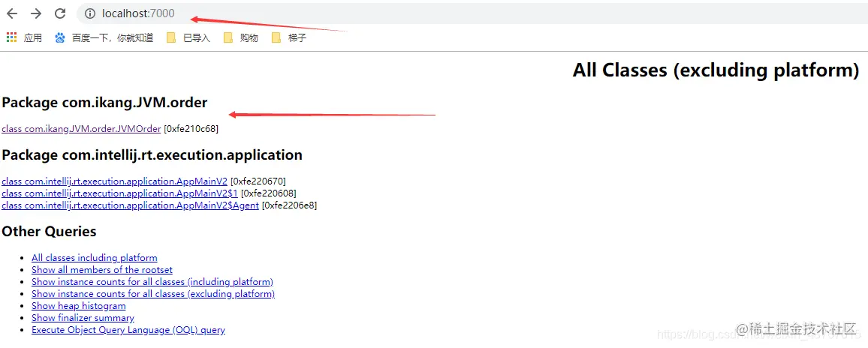Open the 已导入 bookmarks folder
This screenshot has width=868, height=348.
188,38
